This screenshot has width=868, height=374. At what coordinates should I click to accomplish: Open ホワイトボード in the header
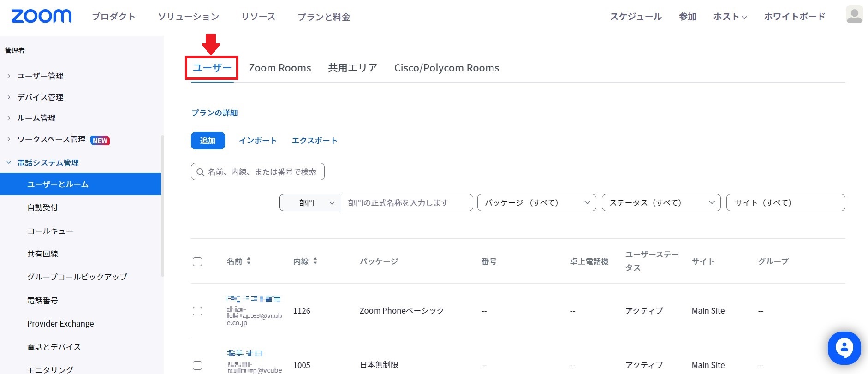795,17
